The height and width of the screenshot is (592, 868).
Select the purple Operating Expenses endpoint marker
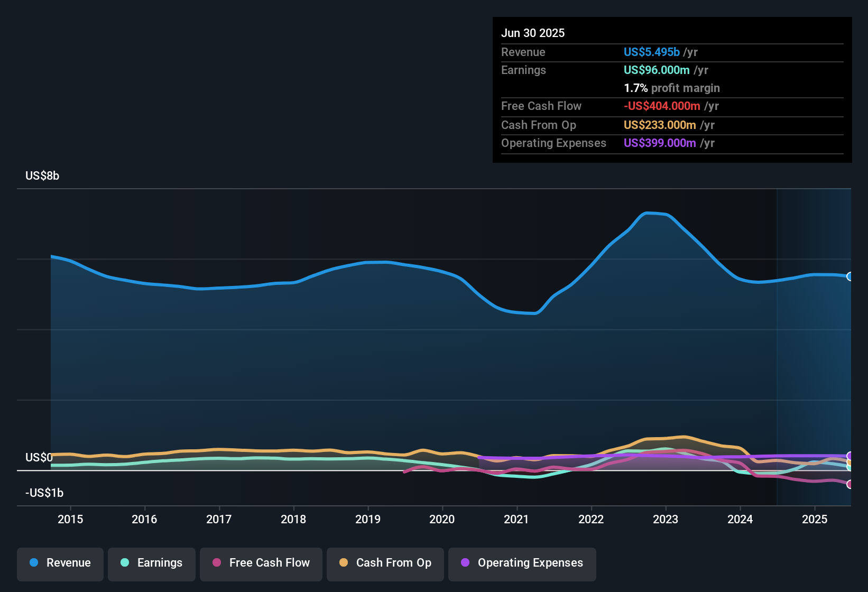[x=849, y=456]
